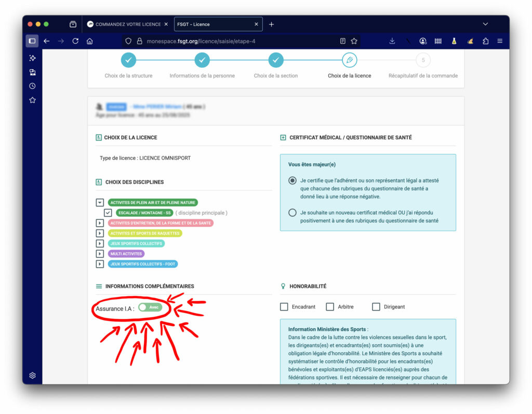Toggle the Assurance I.A switch
532x414 pixels.
pyautogui.click(x=150, y=307)
